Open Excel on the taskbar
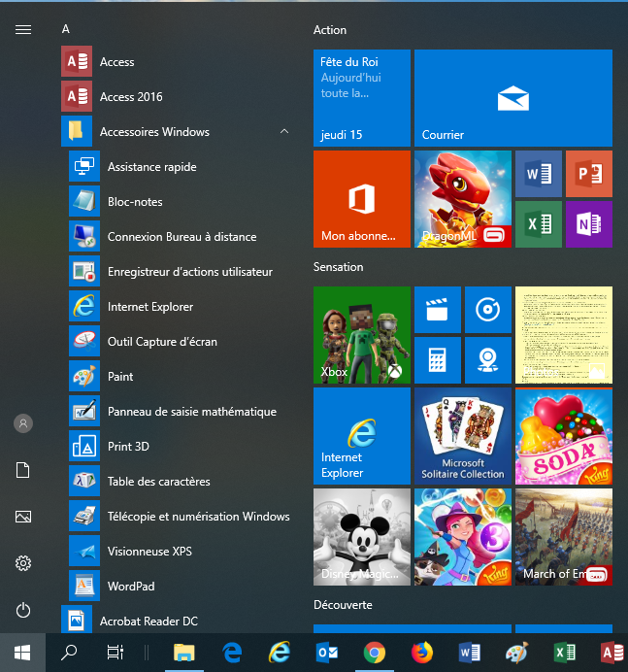 [x=565, y=653]
